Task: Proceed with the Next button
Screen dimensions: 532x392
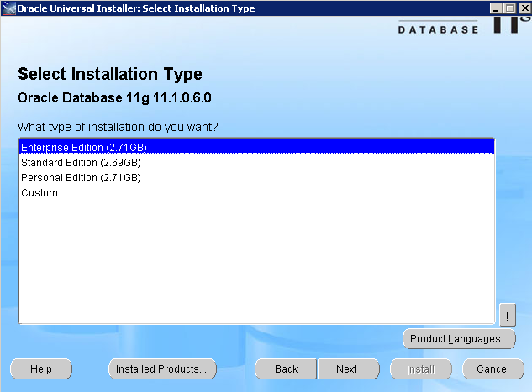Action: (x=348, y=369)
